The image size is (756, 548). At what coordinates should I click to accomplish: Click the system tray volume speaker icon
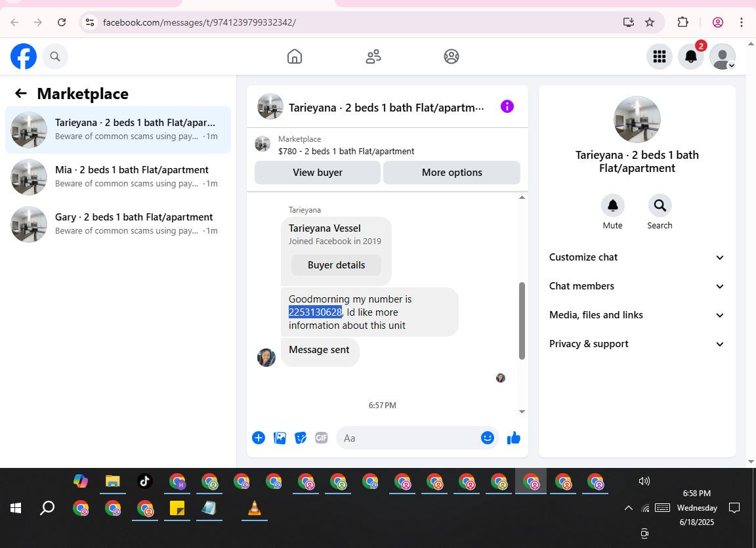tap(644, 481)
